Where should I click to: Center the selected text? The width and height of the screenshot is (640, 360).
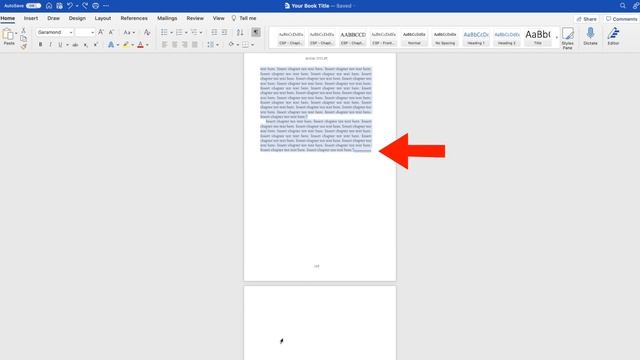pos(175,44)
